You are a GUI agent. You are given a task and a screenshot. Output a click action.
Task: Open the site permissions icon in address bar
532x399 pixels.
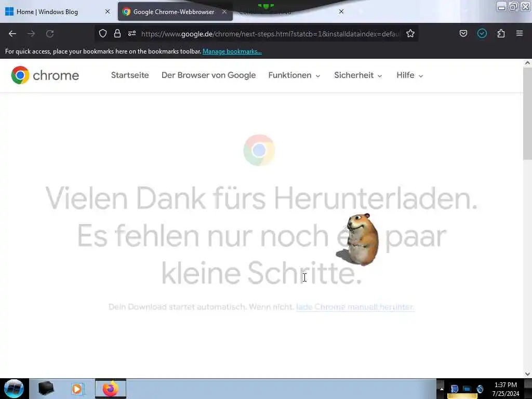point(132,33)
